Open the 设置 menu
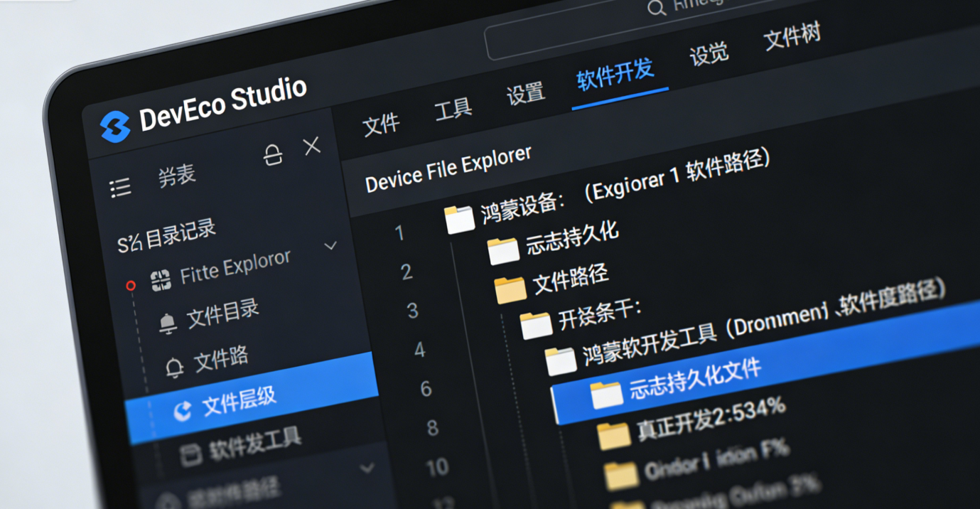 pyautogui.click(x=526, y=94)
